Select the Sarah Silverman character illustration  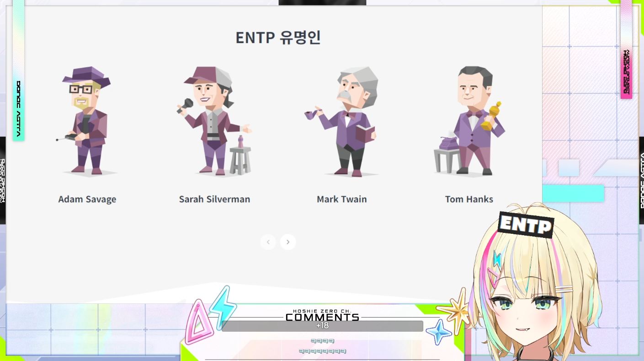(x=214, y=121)
